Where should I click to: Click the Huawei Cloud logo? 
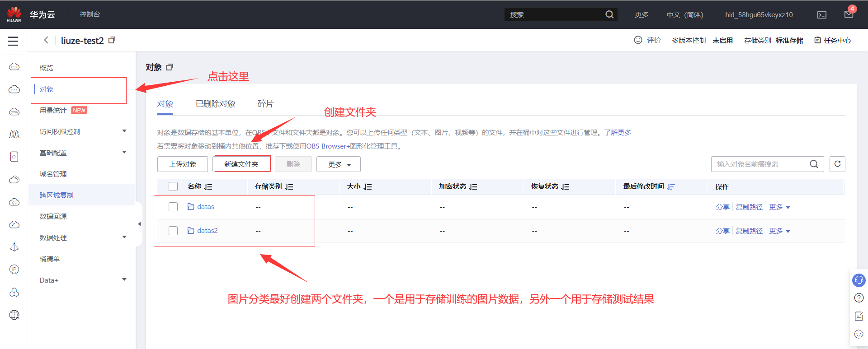[14, 14]
